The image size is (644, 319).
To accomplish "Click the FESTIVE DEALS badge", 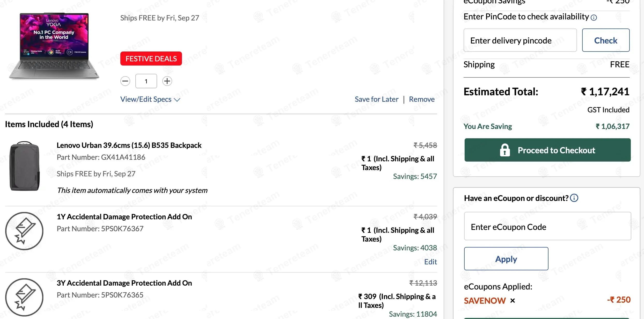I will pos(151,59).
